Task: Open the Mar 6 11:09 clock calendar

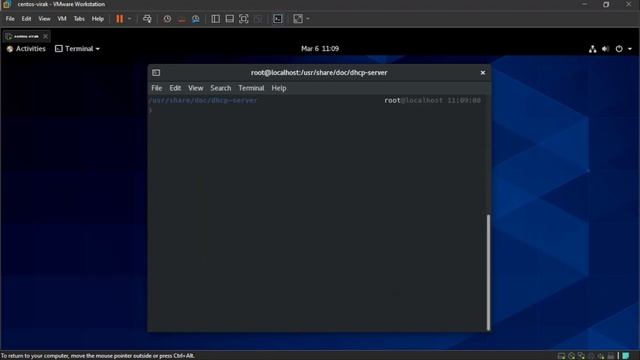Action: coord(320,49)
